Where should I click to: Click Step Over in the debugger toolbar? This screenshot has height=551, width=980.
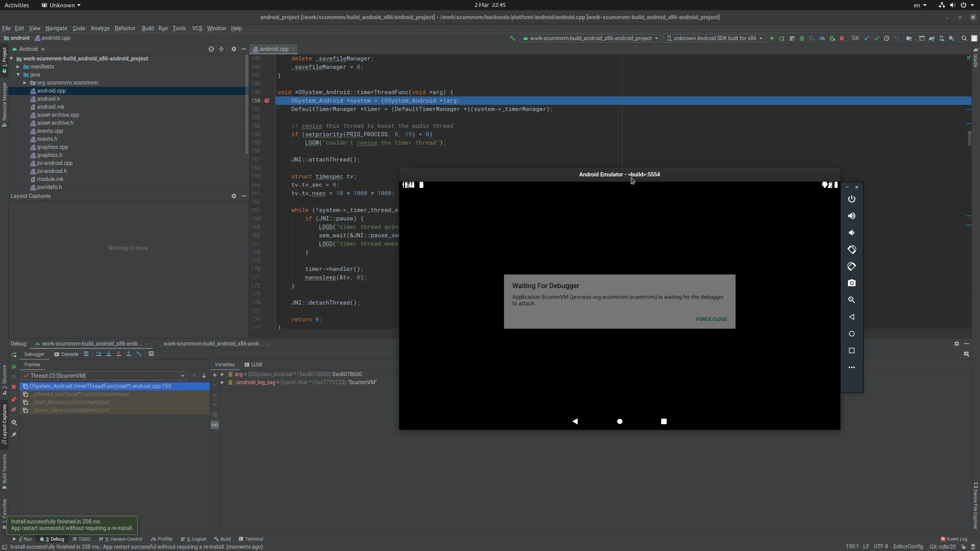pyautogui.click(x=99, y=354)
